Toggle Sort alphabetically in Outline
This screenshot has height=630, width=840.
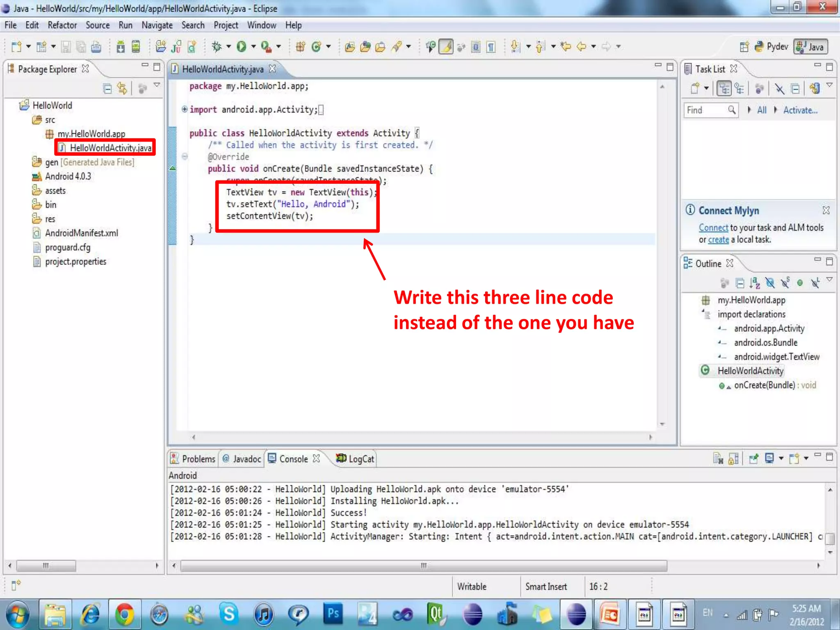[755, 283]
